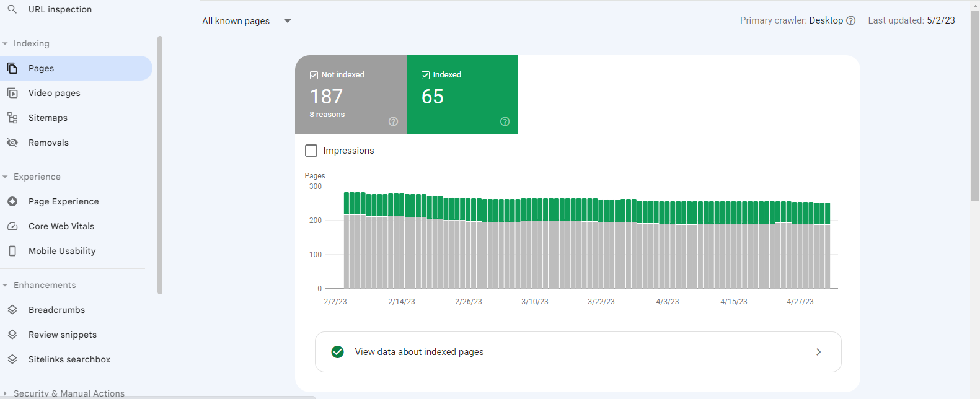Viewport: 980px width, 399px height.
Task: Click help icon on Not indexed card
Action: (393, 121)
